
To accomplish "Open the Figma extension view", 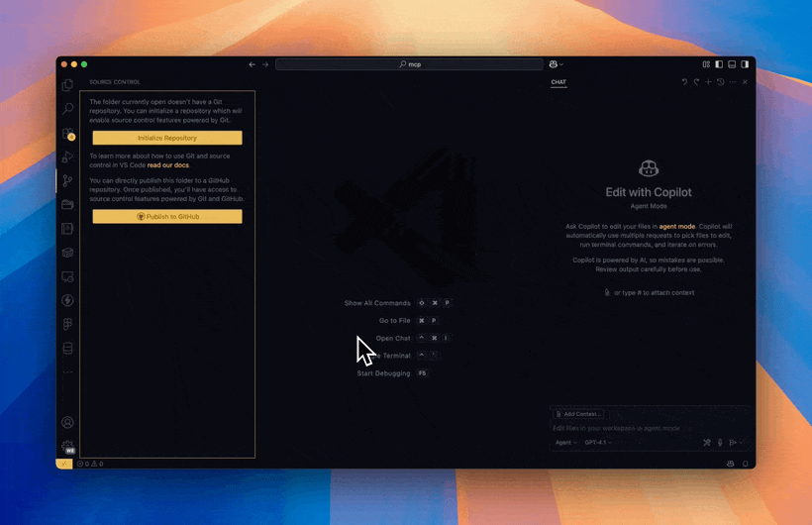I will pos(67,324).
